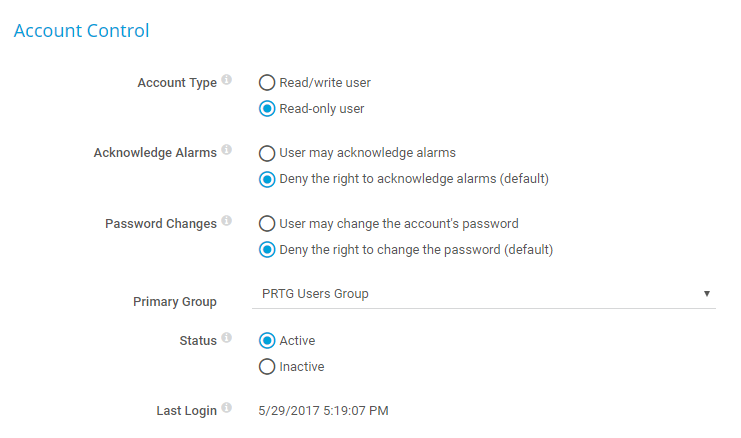Select Read/write user radio button

[267, 83]
